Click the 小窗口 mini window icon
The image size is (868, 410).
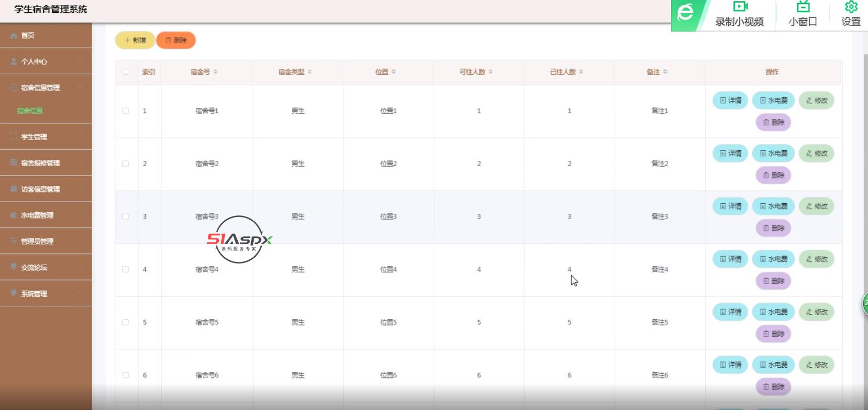803,6
